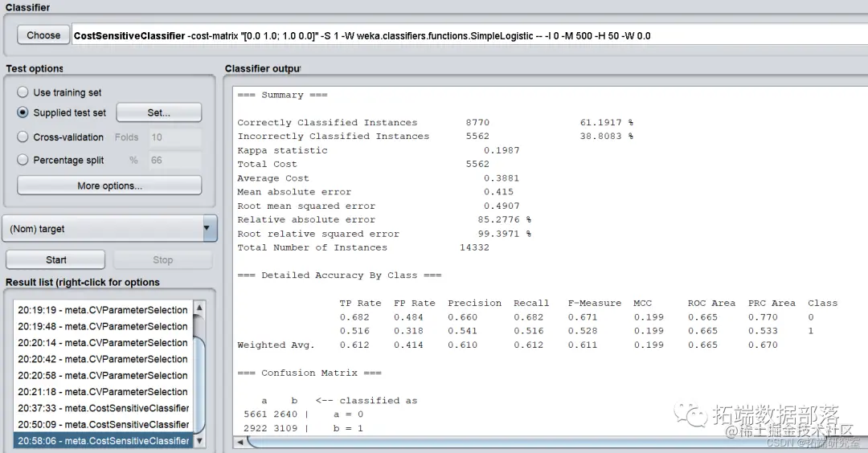Click classifier output scroll left arrow
The image size is (868, 453).
pyautogui.click(x=240, y=442)
